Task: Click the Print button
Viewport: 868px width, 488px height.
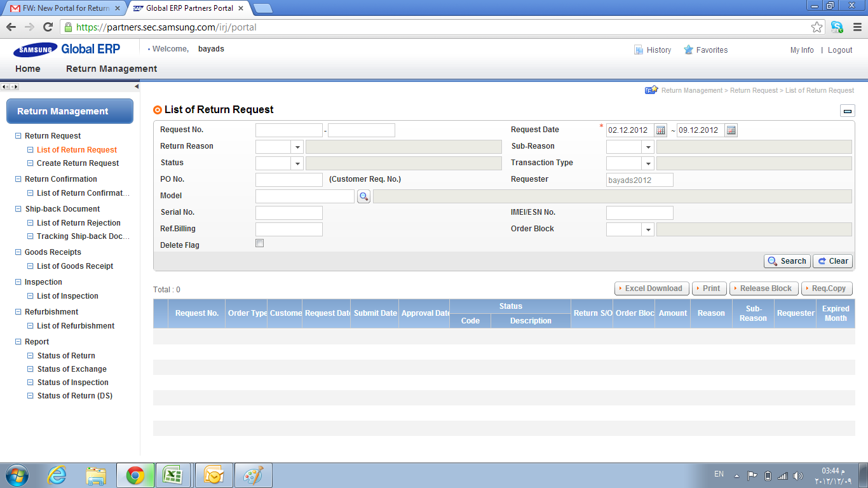Action: tap(709, 288)
